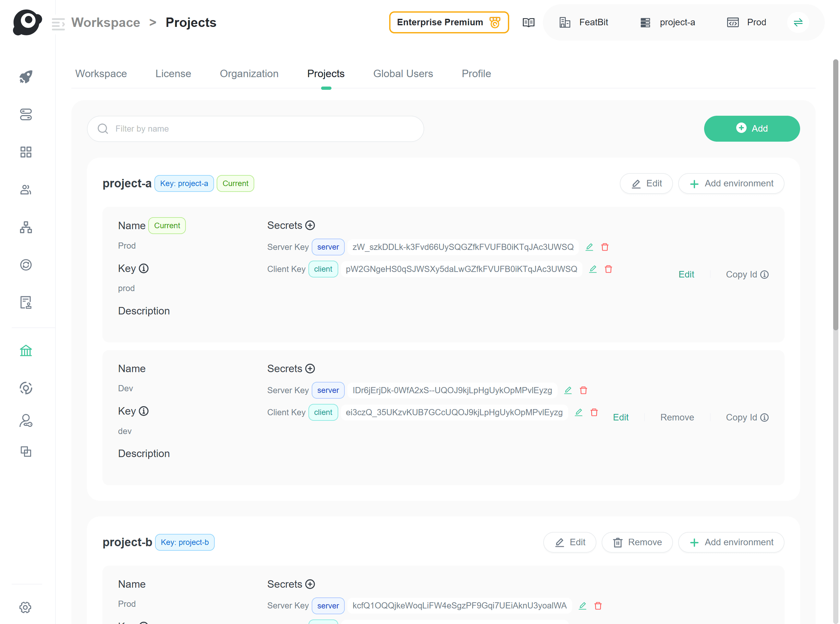Open the rocket Get Started sidebar icon
Screen dimensions: 840x624
pos(26,77)
